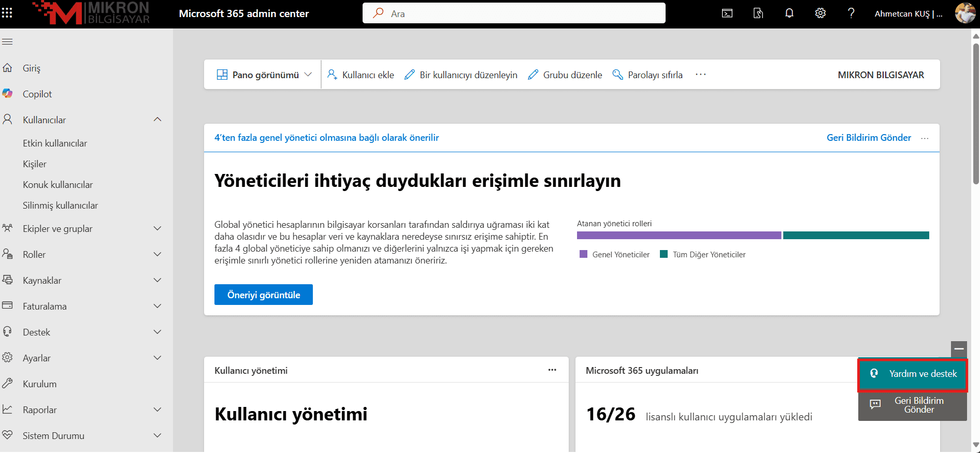The image size is (980, 453).
Task: Click the Giriş home icon
Action: coord(7,68)
